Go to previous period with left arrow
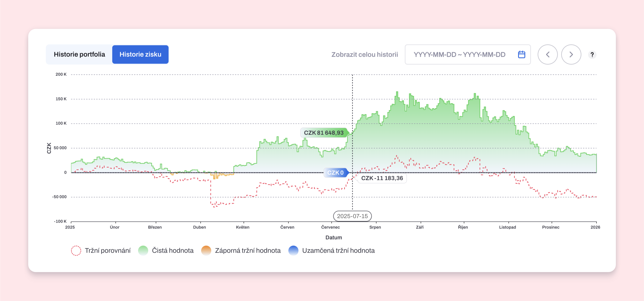The width and height of the screenshot is (644, 301). tap(548, 54)
